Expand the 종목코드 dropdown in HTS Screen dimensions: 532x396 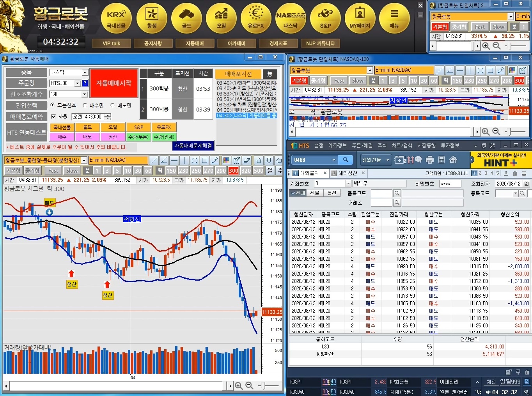coord(516,193)
